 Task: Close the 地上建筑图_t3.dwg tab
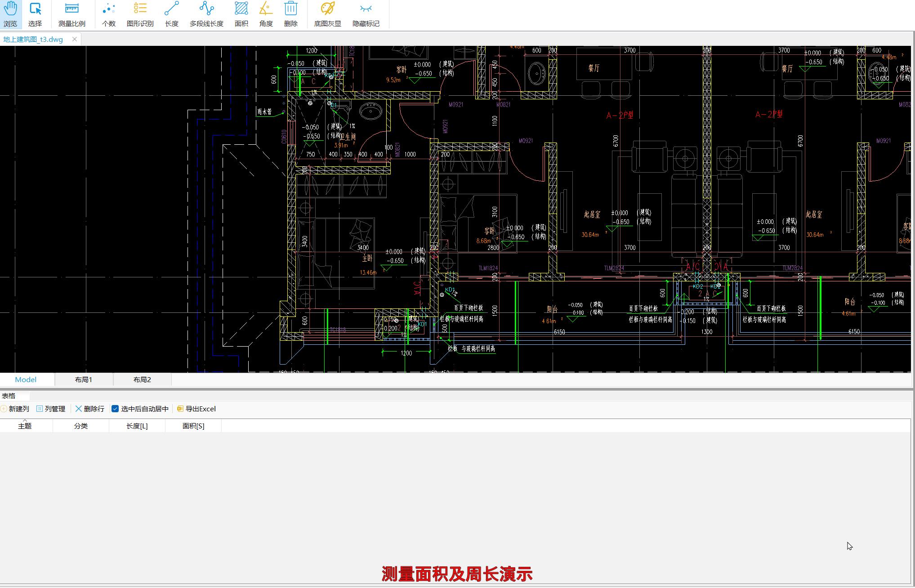pos(75,39)
